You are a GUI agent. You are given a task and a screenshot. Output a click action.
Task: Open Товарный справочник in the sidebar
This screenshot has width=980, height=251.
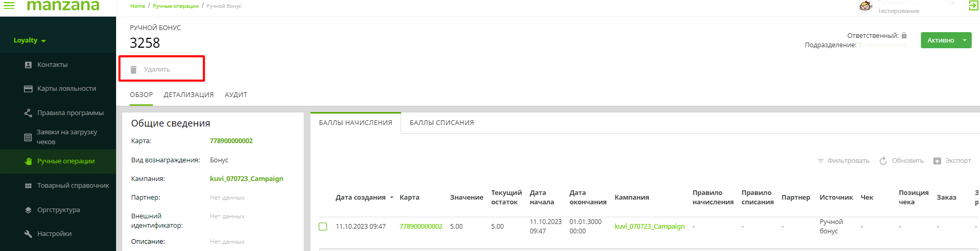pos(73,186)
